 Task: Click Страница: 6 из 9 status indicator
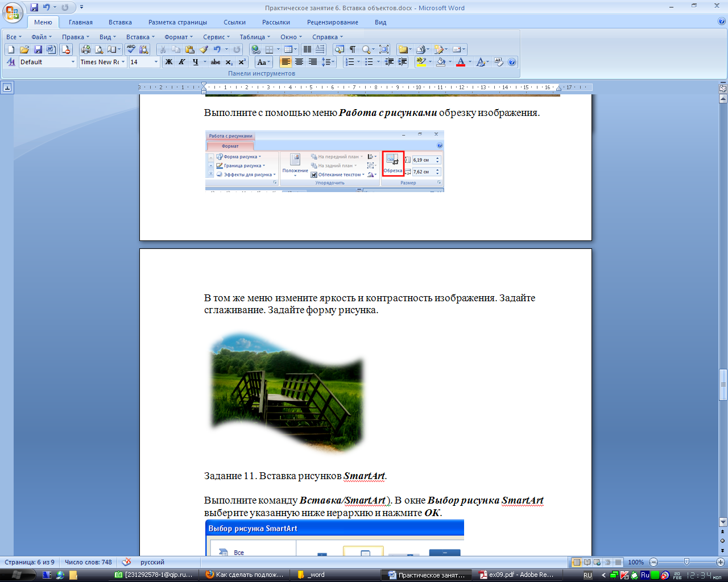click(x=30, y=562)
